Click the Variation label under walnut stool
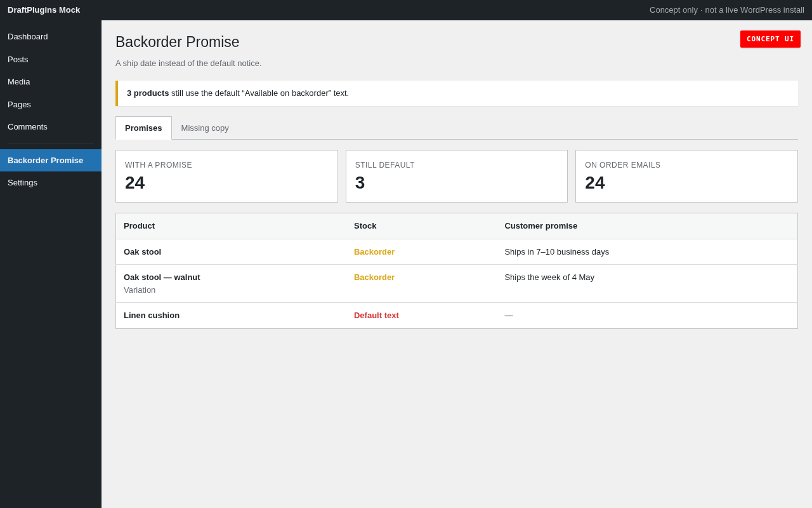 [x=140, y=290]
